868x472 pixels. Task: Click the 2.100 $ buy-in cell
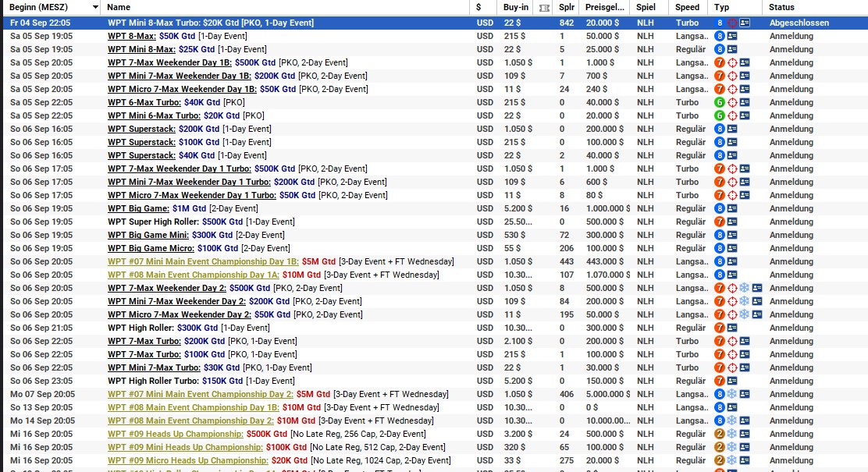pos(518,342)
